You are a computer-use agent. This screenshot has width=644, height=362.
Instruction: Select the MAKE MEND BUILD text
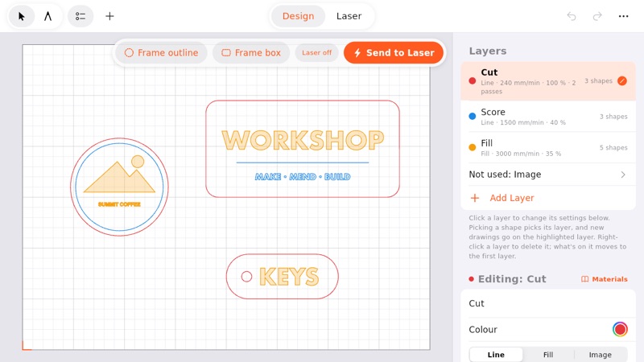[x=303, y=177]
